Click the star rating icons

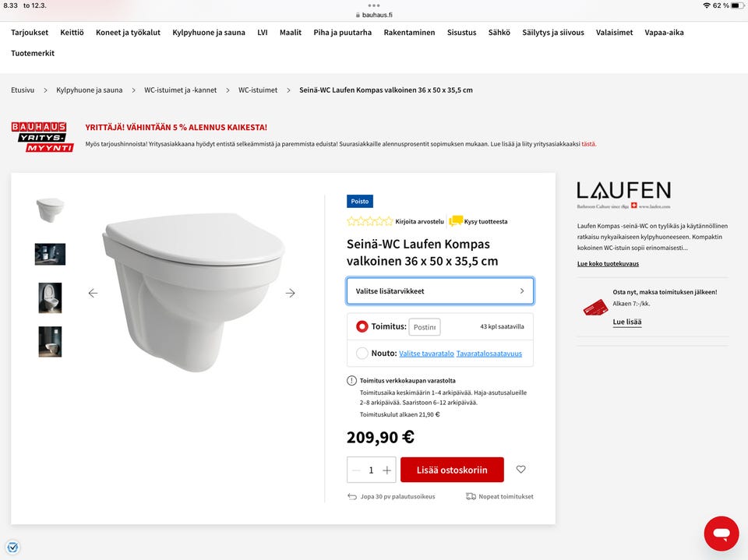(369, 221)
